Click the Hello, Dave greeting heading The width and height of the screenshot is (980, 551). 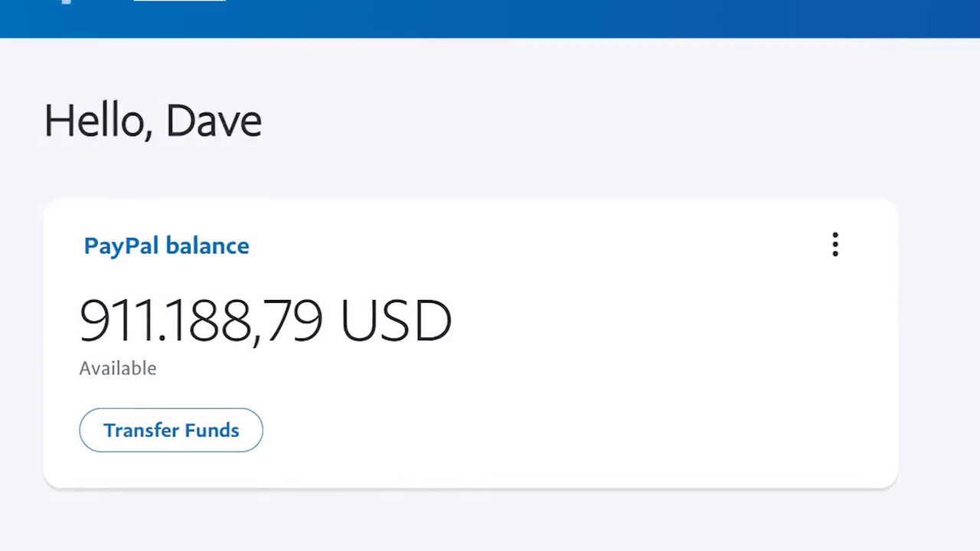pyautogui.click(x=153, y=121)
